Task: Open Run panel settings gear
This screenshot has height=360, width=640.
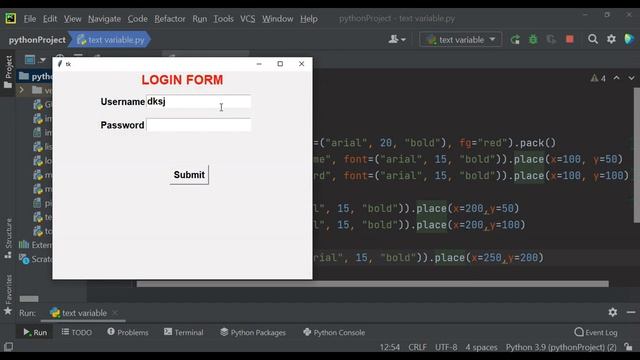Action: pos(613,312)
